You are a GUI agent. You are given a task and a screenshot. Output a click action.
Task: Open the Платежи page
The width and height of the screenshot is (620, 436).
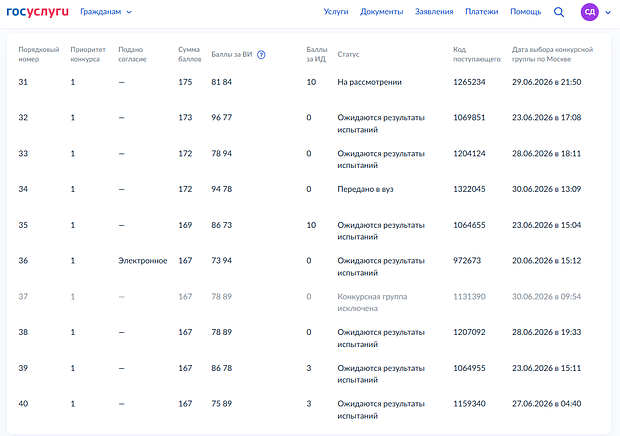pos(481,12)
